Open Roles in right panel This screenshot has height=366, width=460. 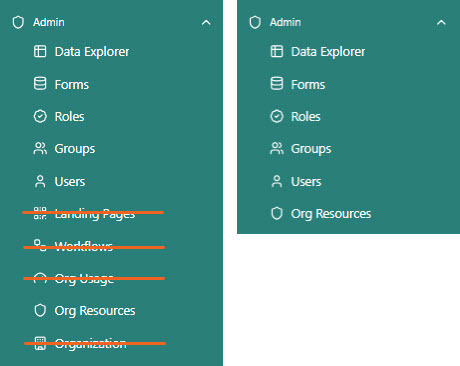point(306,117)
